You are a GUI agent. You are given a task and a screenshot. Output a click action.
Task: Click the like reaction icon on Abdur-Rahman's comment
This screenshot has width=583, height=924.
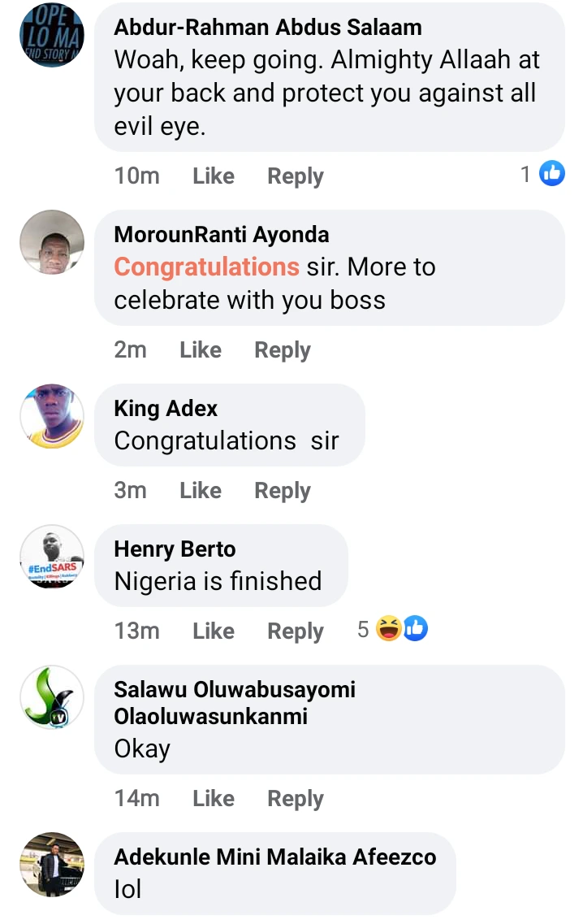pos(552,173)
